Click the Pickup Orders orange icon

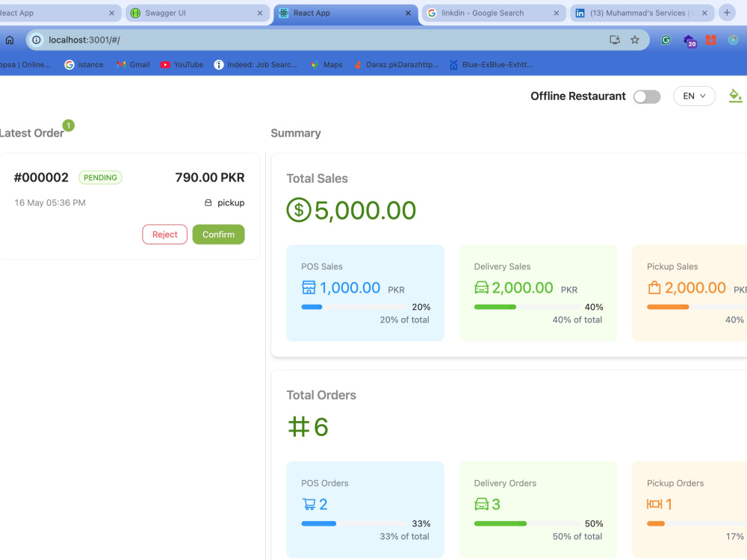[654, 504]
